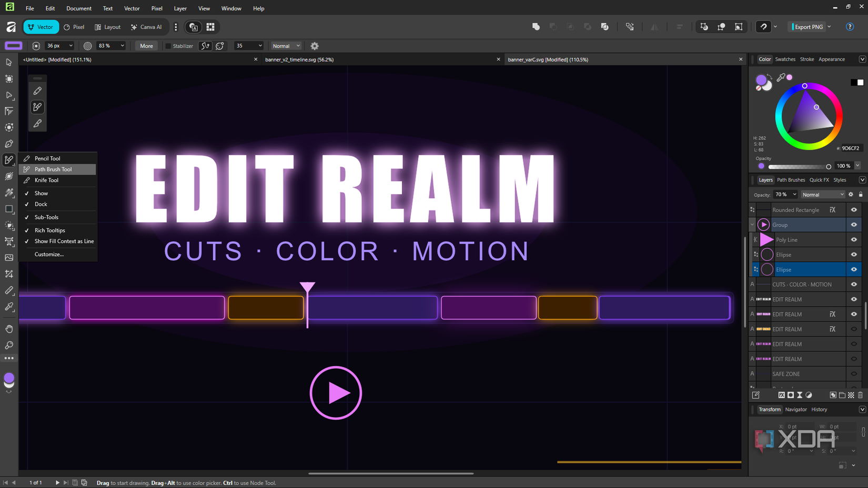Hide the Poly Line layer
The width and height of the screenshot is (868, 488).
(x=854, y=240)
